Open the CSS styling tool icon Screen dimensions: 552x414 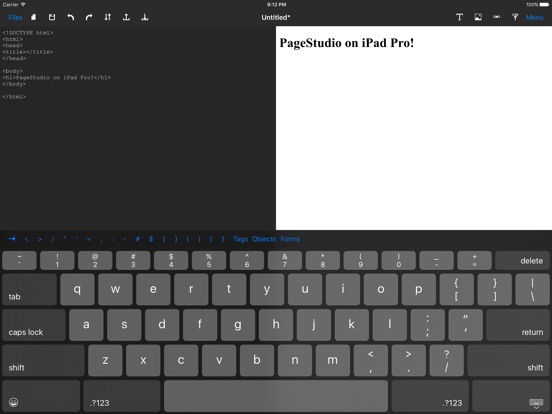[515, 17]
